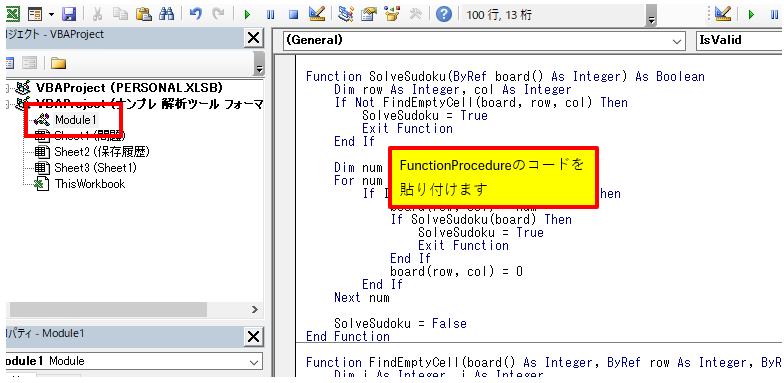Click the View Object icon in Project Explorer
This screenshot has width=784, height=383.
(30, 64)
